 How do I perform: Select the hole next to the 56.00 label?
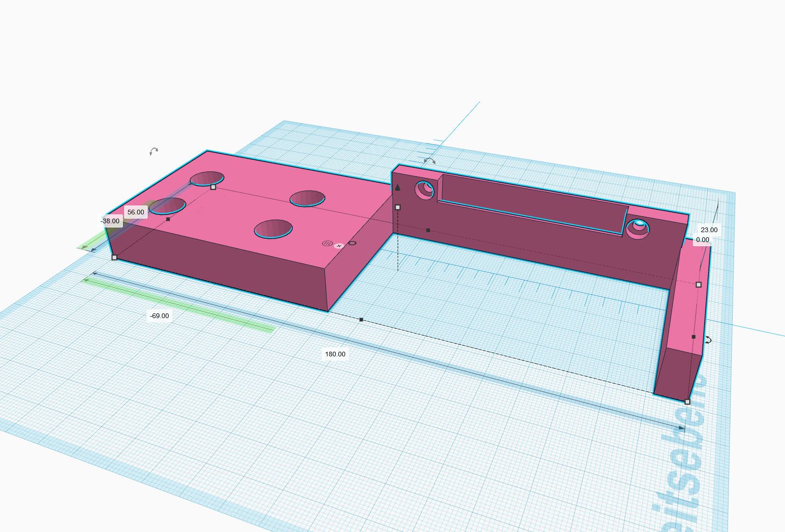(168, 206)
